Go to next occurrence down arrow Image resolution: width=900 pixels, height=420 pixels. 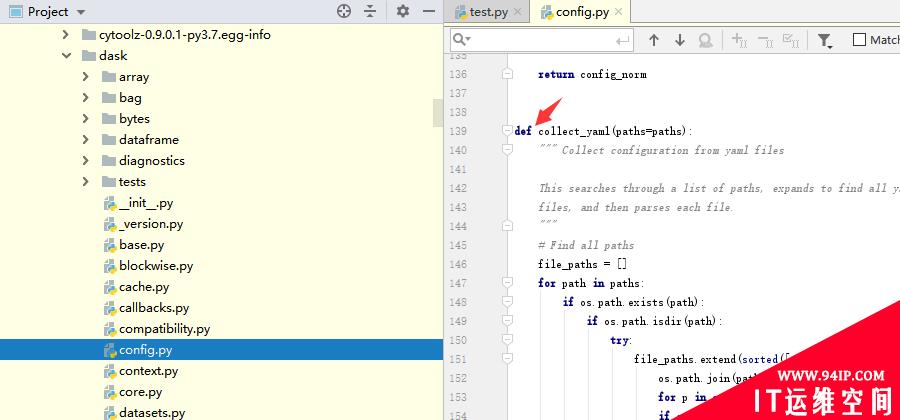pos(680,40)
